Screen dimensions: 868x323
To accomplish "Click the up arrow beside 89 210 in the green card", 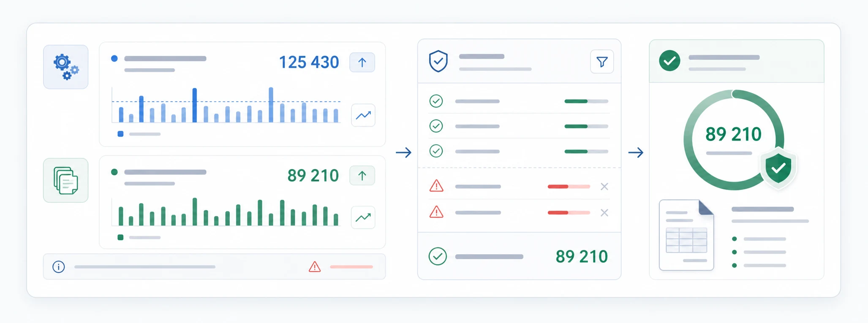I will pyautogui.click(x=362, y=176).
